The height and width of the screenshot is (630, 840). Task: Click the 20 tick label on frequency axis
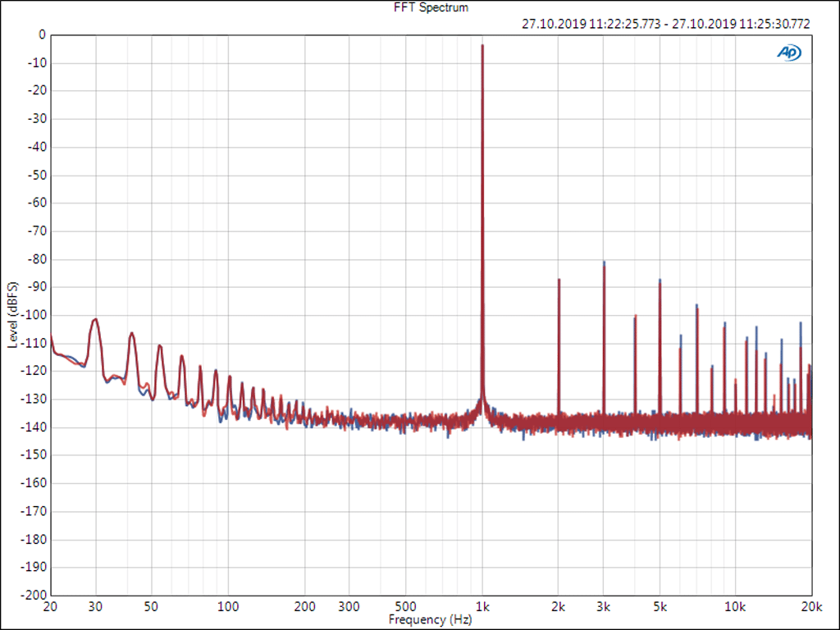(51, 608)
